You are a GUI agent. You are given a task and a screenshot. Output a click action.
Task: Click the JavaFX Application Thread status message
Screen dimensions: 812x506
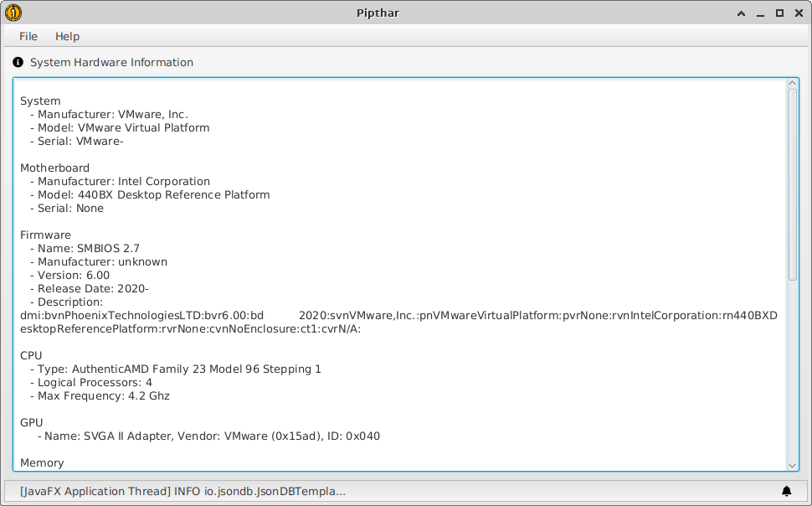tap(182, 492)
